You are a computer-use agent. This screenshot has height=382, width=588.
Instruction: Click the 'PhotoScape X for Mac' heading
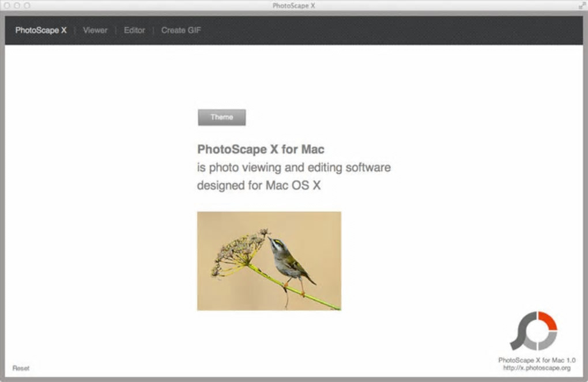click(x=261, y=149)
